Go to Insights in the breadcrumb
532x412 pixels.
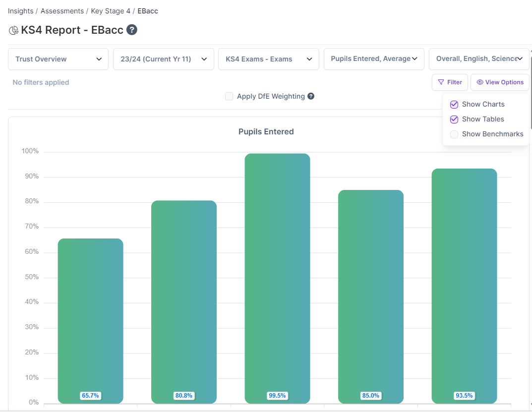pos(20,11)
